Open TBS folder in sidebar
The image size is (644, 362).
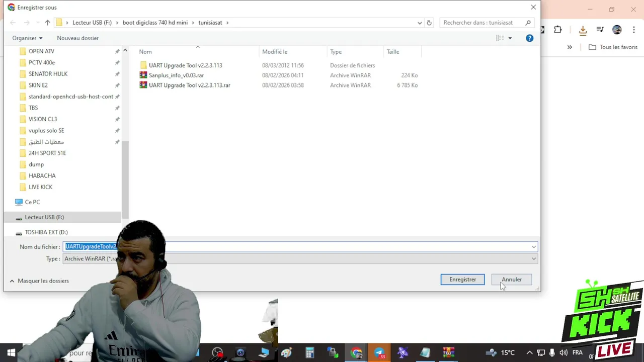pyautogui.click(x=33, y=108)
